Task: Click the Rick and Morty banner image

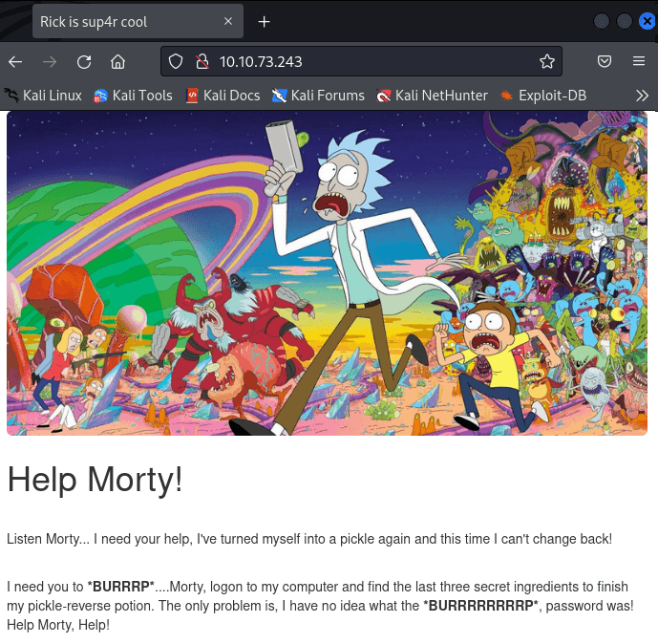Action: (x=327, y=273)
